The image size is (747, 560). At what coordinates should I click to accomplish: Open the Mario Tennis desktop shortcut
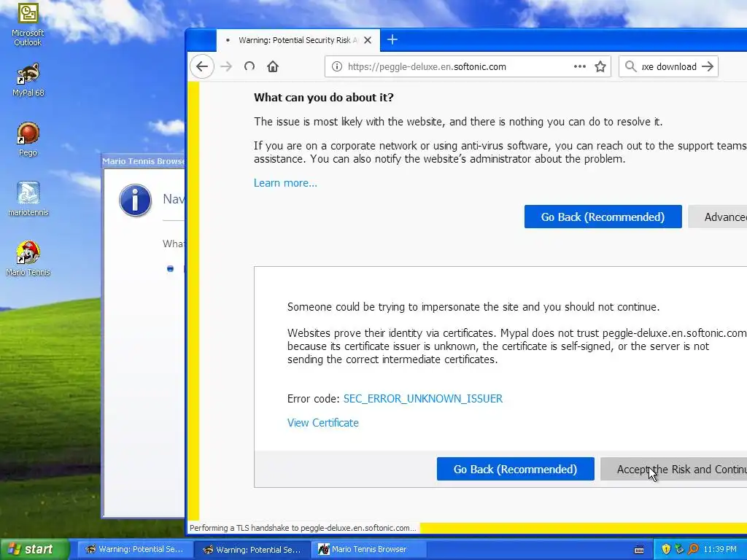click(28, 259)
